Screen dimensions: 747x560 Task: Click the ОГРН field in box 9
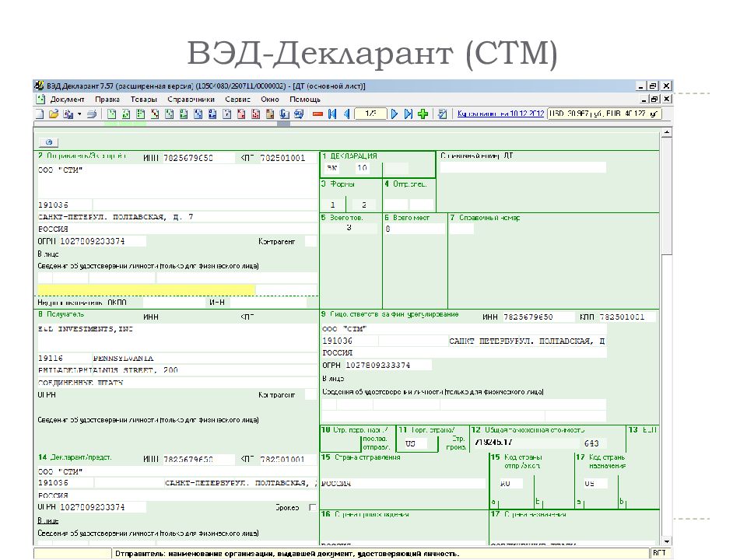click(388, 366)
